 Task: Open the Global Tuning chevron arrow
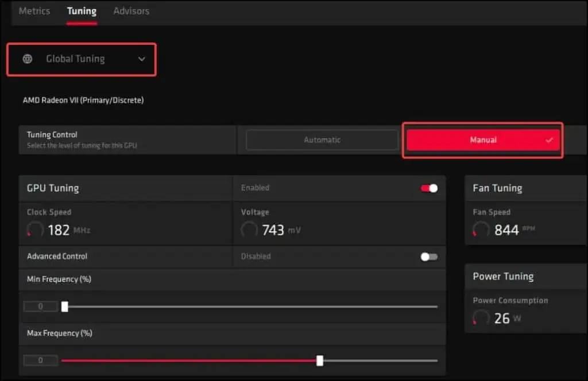click(x=142, y=59)
